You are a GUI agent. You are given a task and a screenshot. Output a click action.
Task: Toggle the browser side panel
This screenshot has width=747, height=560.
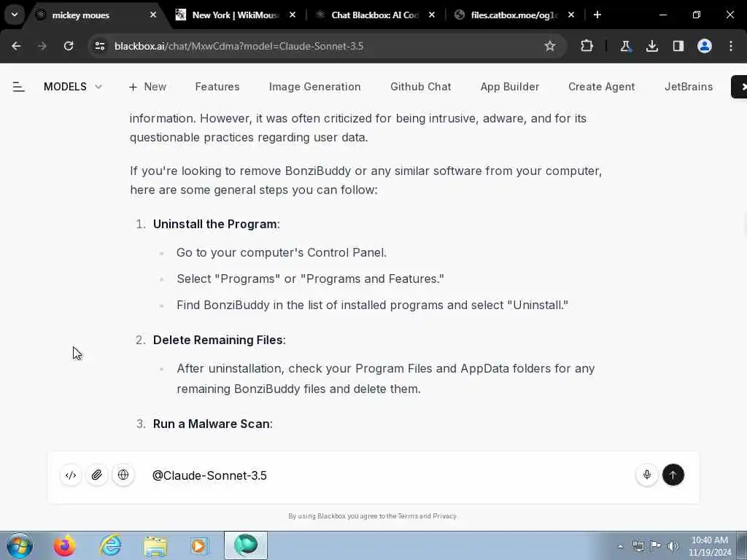678,46
